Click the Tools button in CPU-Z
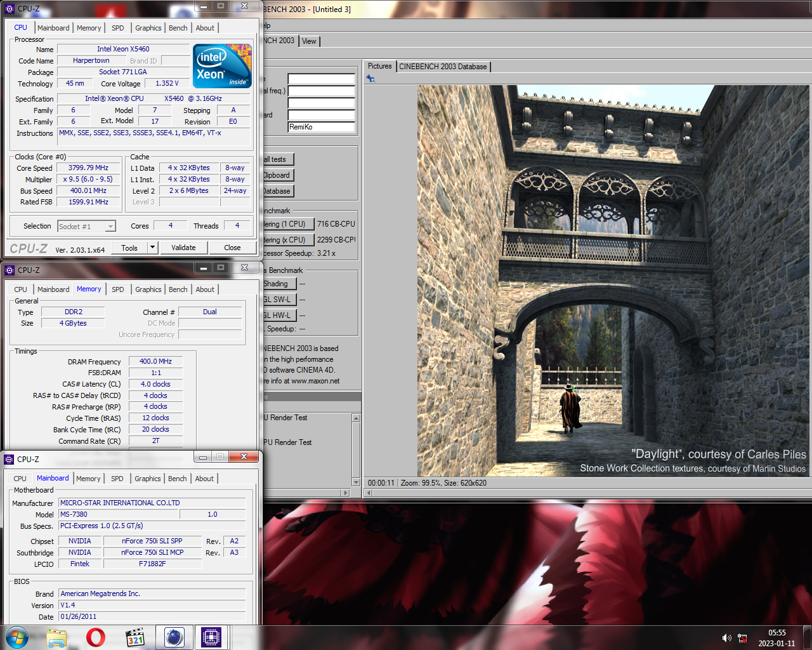The width and height of the screenshot is (812, 650). pos(129,248)
